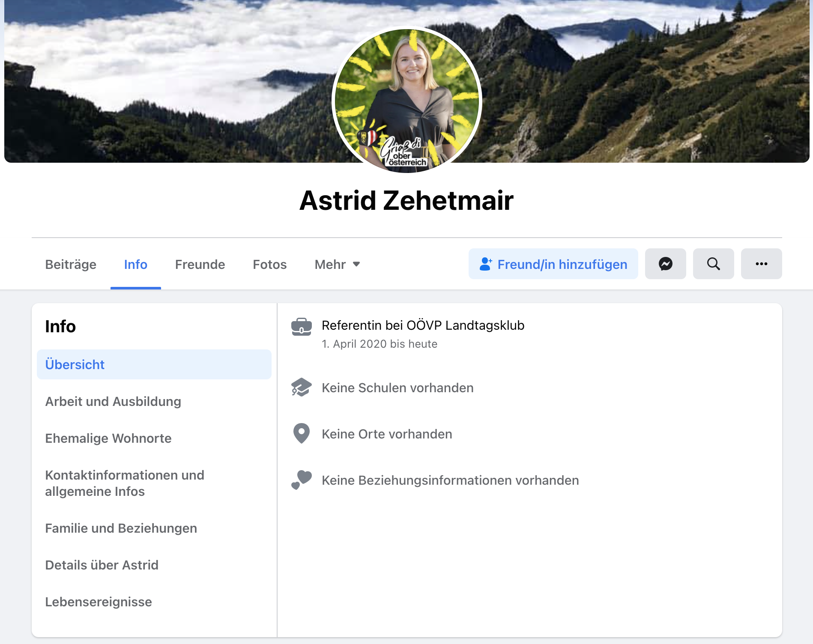
Task: Open Messenger chat button
Action: point(665,264)
